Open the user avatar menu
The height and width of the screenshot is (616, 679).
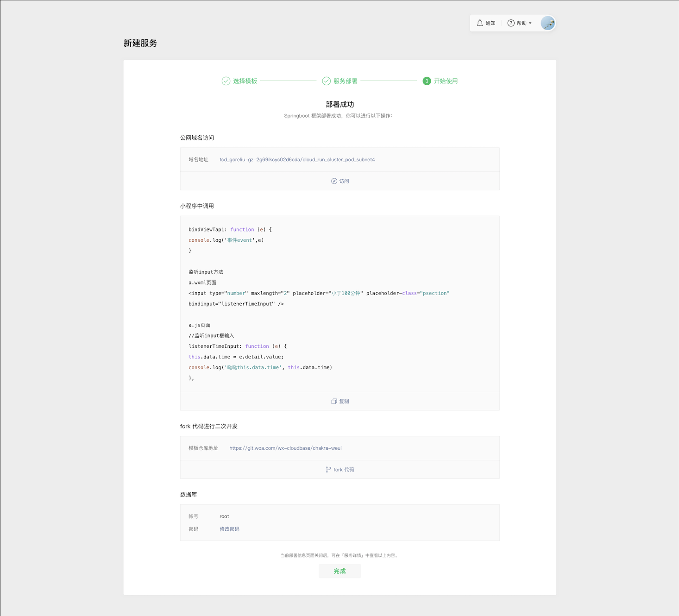click(x=547, y=23)
